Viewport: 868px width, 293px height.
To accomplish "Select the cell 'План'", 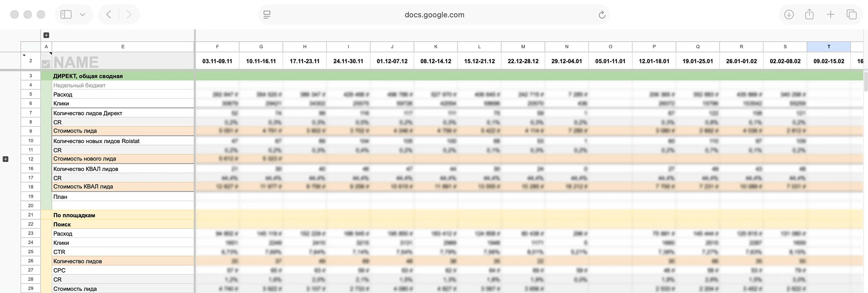I will pyautogui.click(x=123, y=196).
